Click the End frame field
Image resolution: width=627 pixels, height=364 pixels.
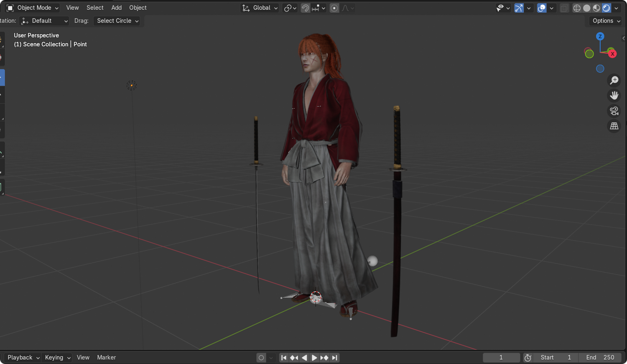(x=600, y=358)
